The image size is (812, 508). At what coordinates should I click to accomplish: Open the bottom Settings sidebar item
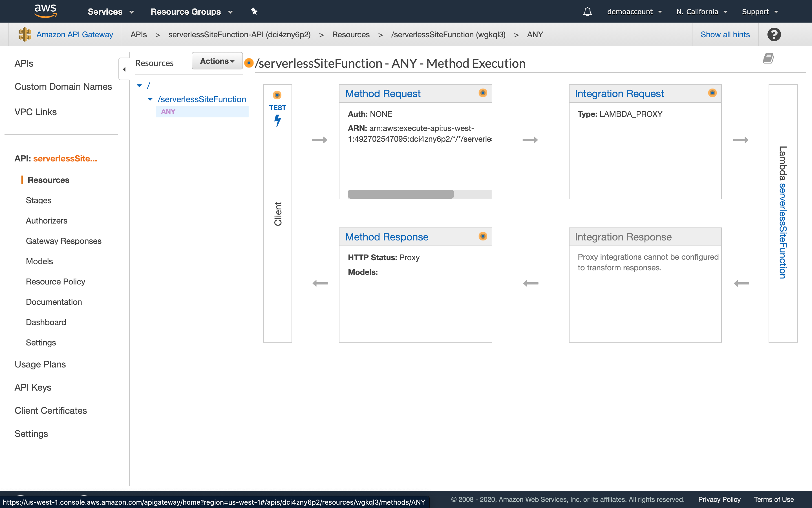(31, 434)
